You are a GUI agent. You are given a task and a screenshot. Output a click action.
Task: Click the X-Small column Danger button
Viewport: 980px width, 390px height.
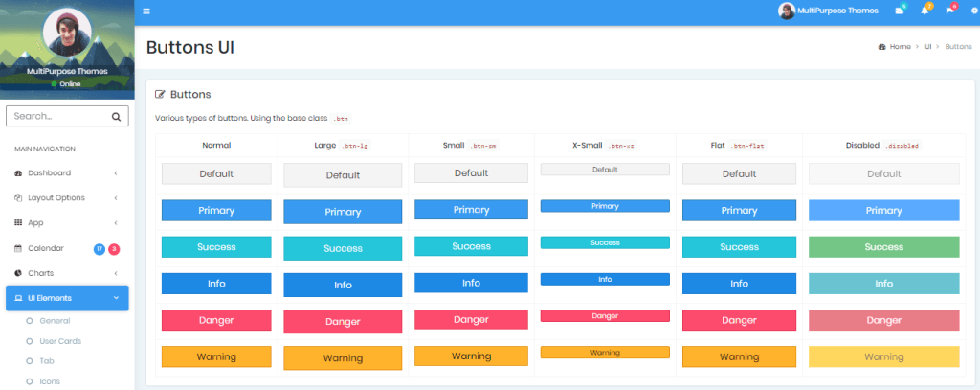click(605, 316)
